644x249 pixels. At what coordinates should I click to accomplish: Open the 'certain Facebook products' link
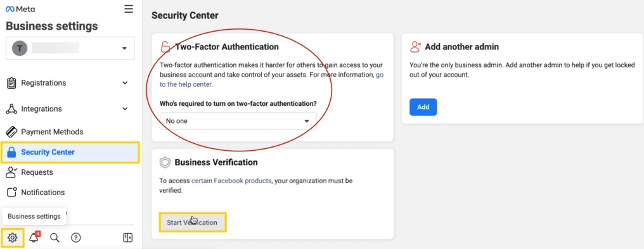click(231, 181)
